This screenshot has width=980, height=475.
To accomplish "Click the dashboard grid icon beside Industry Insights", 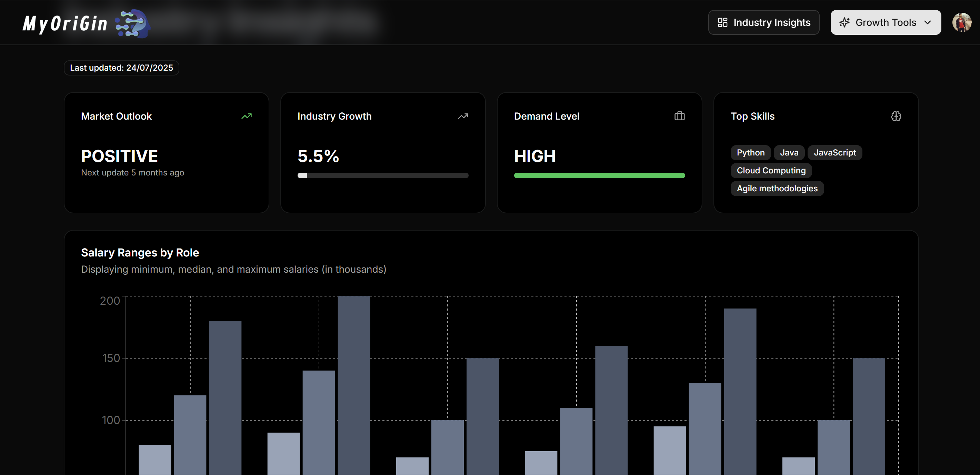I will (722, 22).
